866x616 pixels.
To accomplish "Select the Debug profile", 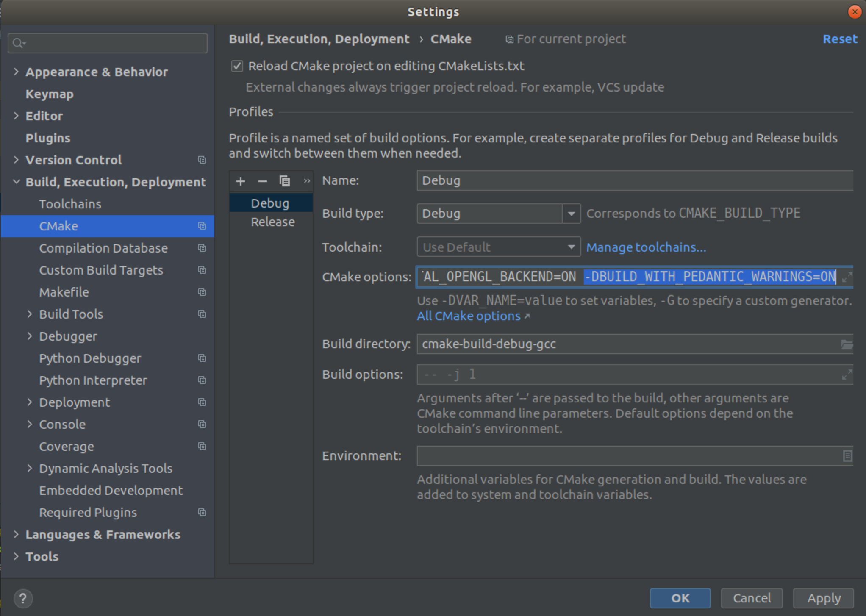I will (x=270, y=203).
